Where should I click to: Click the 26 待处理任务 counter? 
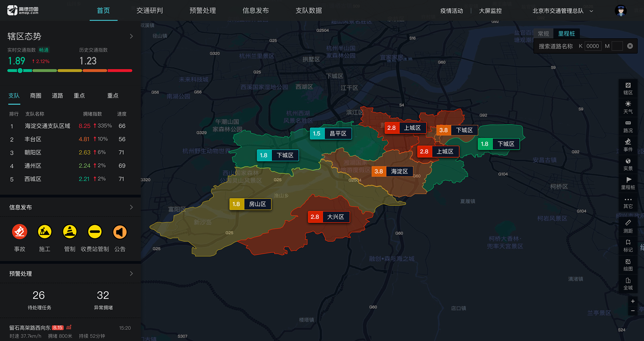[x=39, y=300]
